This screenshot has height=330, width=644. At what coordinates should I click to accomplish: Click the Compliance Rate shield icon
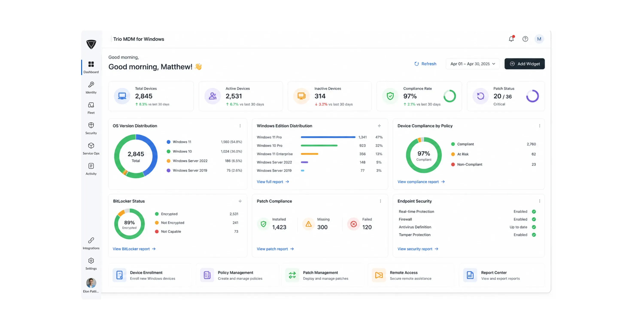[x=390, y=96]
